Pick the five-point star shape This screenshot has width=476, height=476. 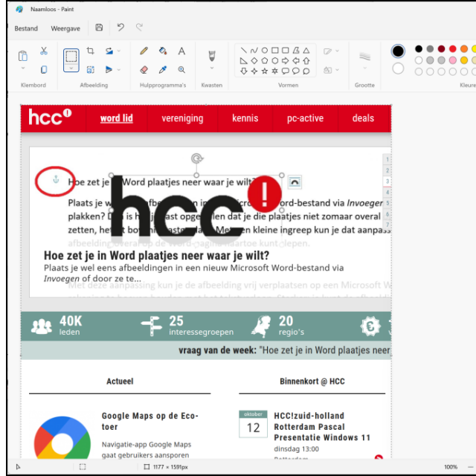[x=265, y=71]
